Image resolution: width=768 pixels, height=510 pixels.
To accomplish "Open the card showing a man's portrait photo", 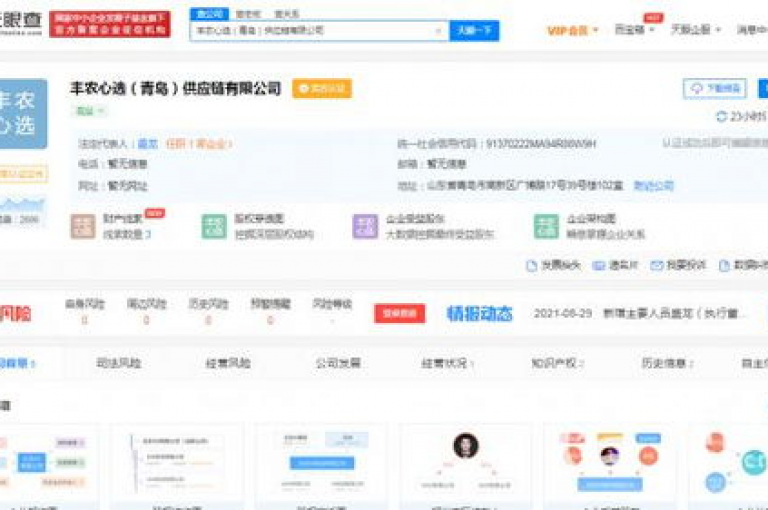I will pyautogui.click(x=465, y=466).
